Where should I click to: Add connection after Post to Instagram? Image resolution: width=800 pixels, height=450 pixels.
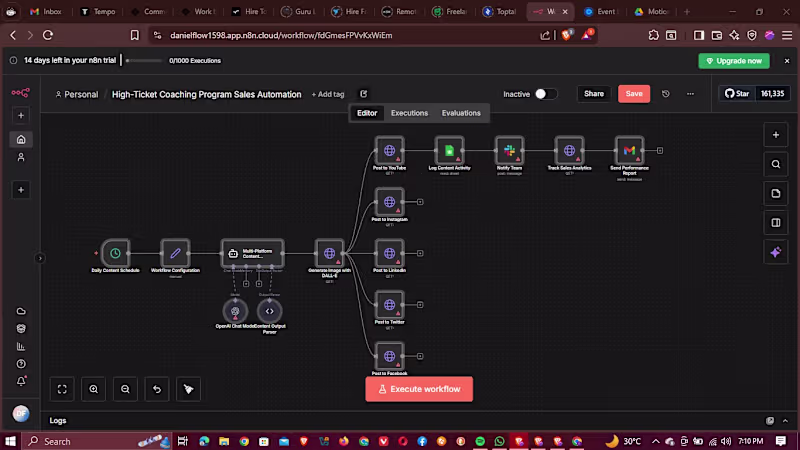point(420,202)
